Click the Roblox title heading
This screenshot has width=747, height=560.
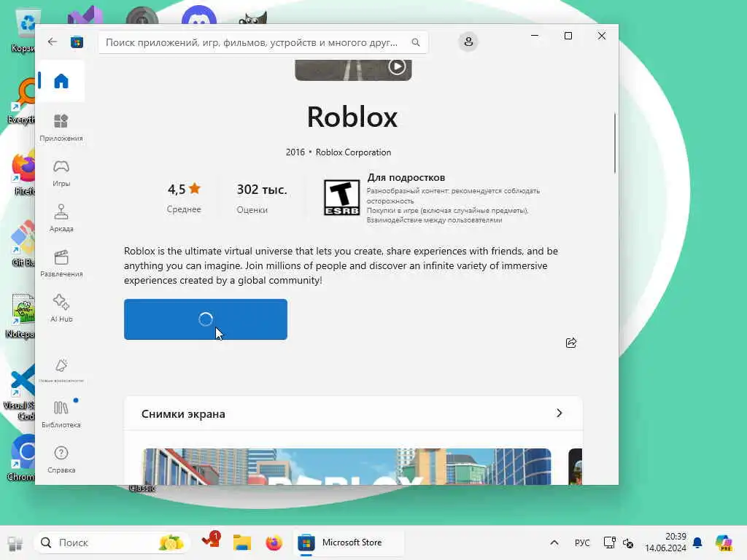(x=352, y=117)
